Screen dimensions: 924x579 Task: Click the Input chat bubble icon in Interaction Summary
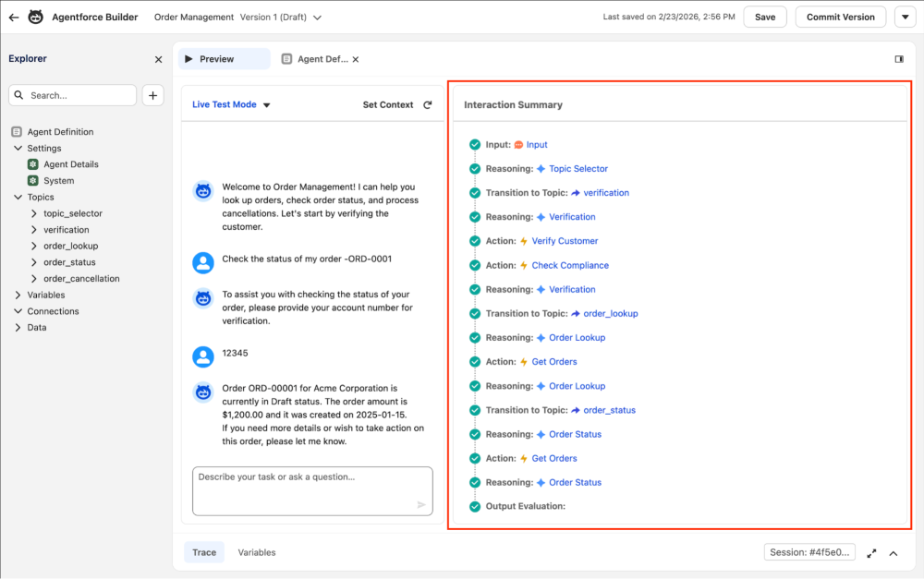520,144
